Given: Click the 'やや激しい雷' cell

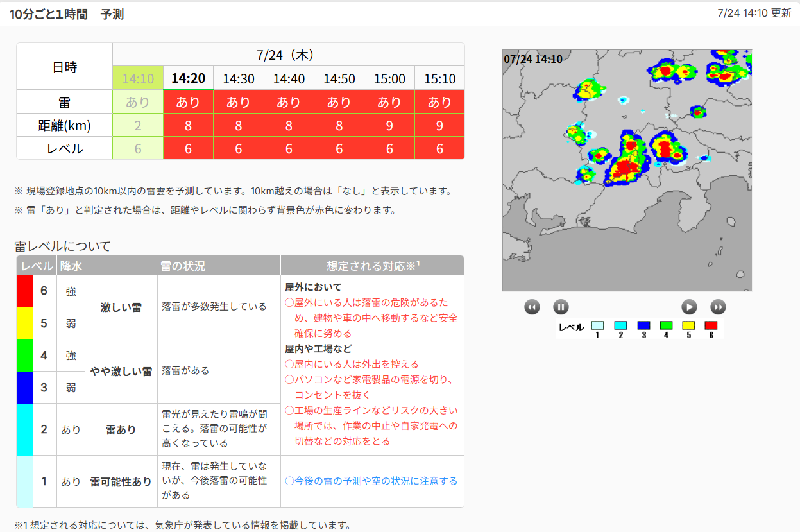Looking at the screenshot, I should point(121,372).
